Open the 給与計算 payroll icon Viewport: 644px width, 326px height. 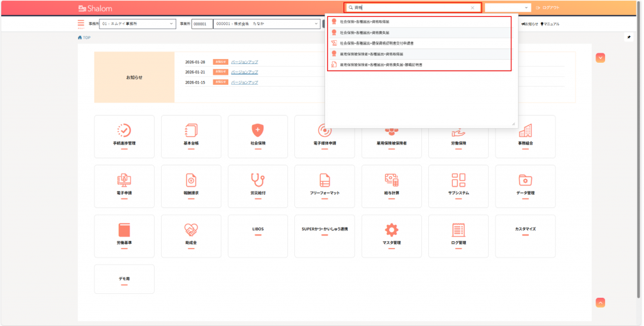pyautogui.click(x=392, y=180)
